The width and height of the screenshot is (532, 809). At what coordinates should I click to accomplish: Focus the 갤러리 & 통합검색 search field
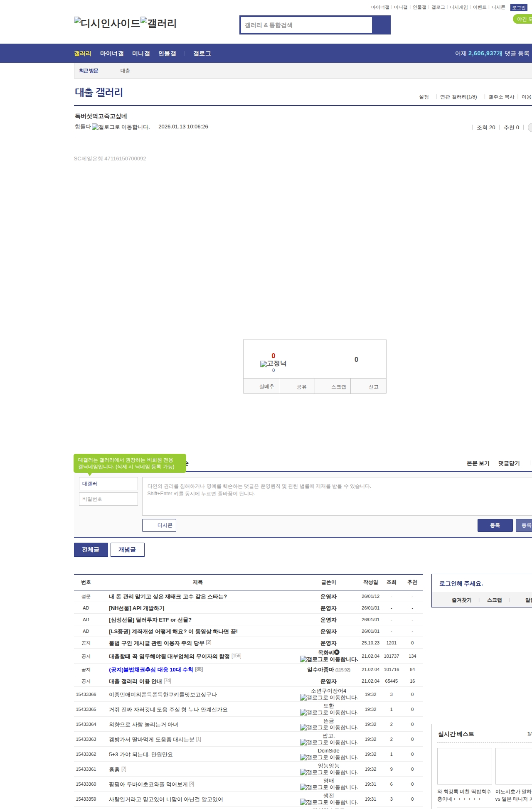[306, 25]
